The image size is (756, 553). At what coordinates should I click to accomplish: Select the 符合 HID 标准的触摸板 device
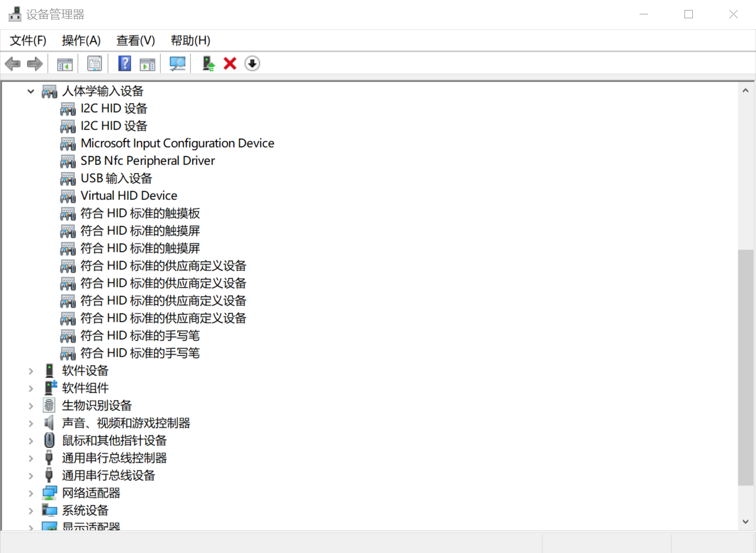pos(140,214)
